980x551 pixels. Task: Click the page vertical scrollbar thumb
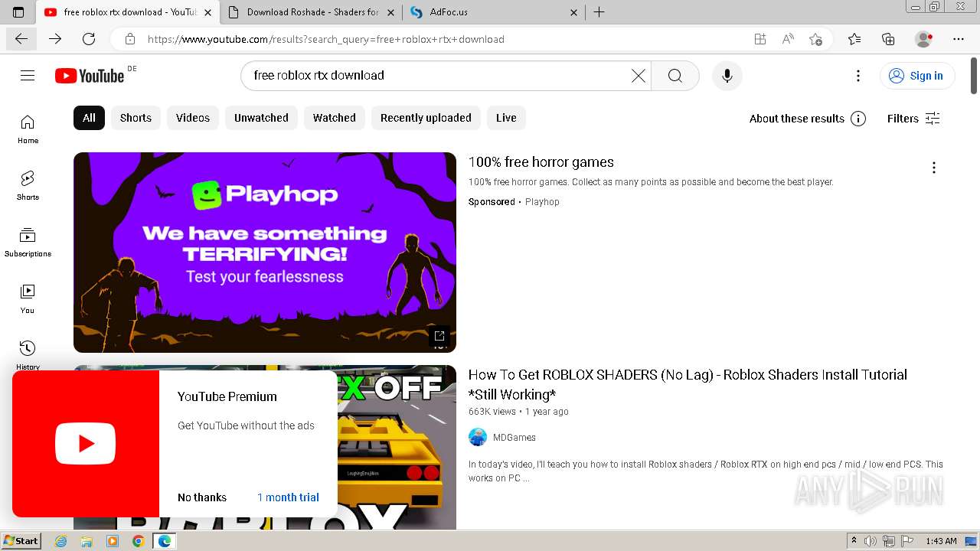click(x=974, y=75)
